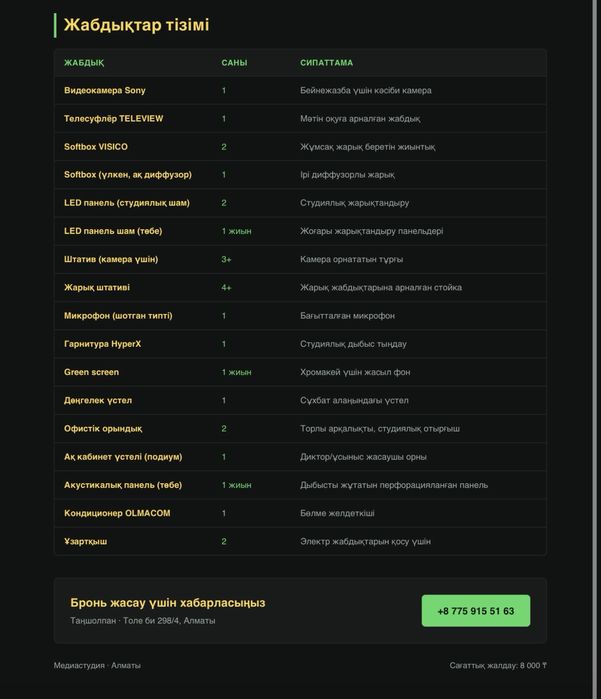Click quantity '2' in Ұзартқыш row
Screen dimensions: 601x699
point(224,541)
